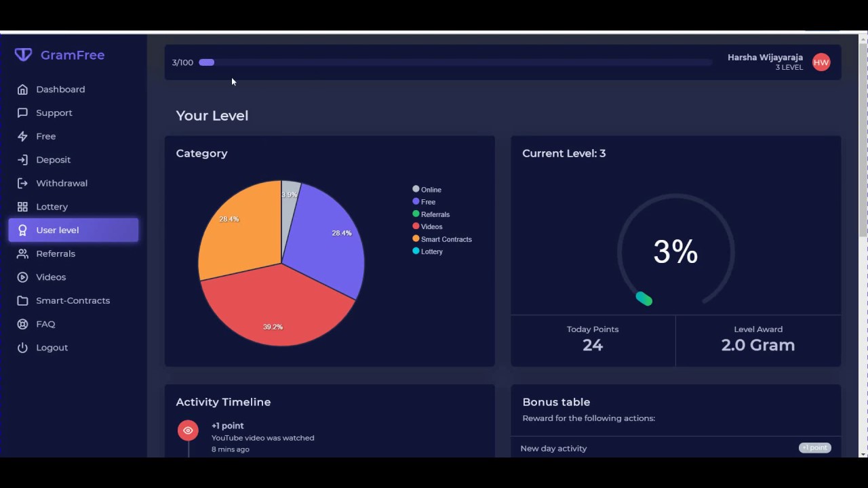Click the Level Award 2.0 Gram value
The width and height of the screenshot is (868, 488).
pos(758,345)
